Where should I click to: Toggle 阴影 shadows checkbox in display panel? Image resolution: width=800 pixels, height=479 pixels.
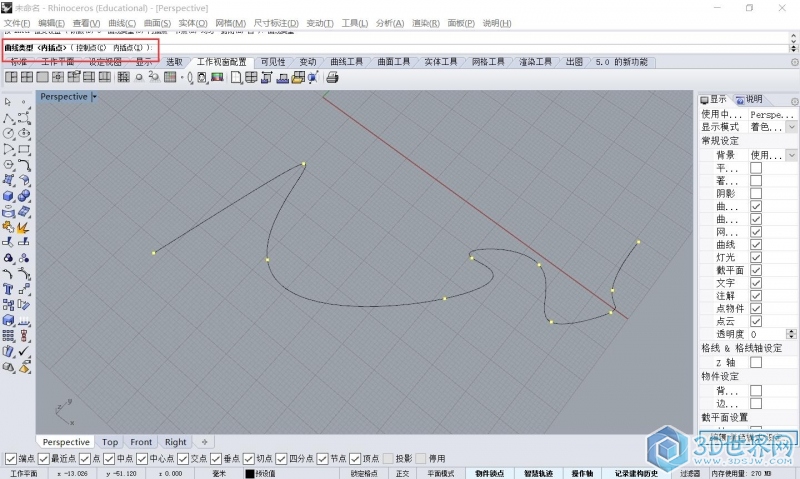click(756, 193)
